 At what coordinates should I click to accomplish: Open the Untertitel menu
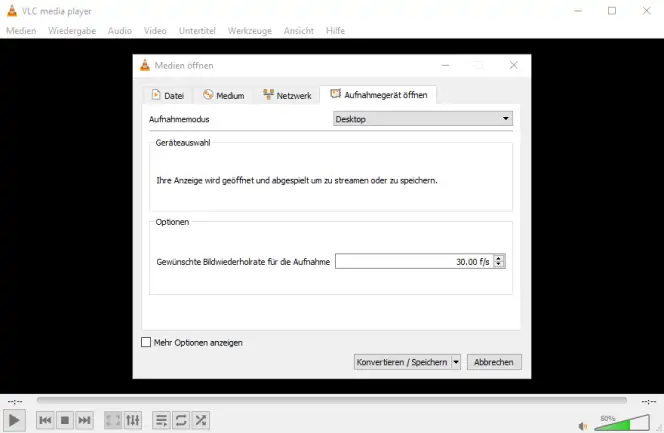click(x=197, y=30)
